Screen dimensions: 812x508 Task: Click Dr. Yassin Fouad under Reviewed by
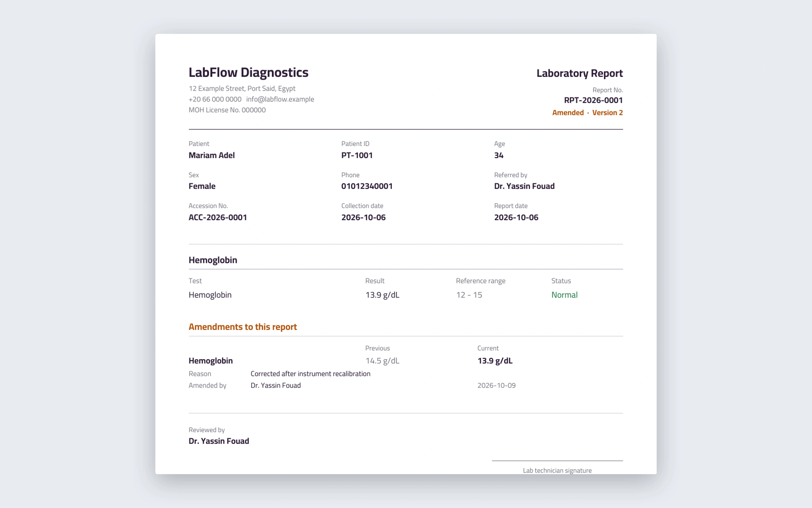click(219, 441)
